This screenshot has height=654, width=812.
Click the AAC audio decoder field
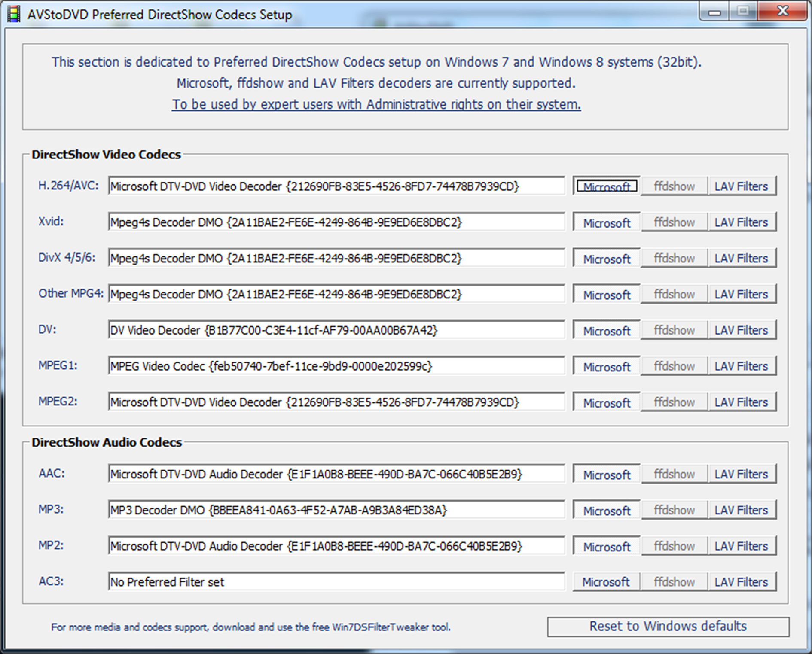pyautogui.click(x=336, y=474)
